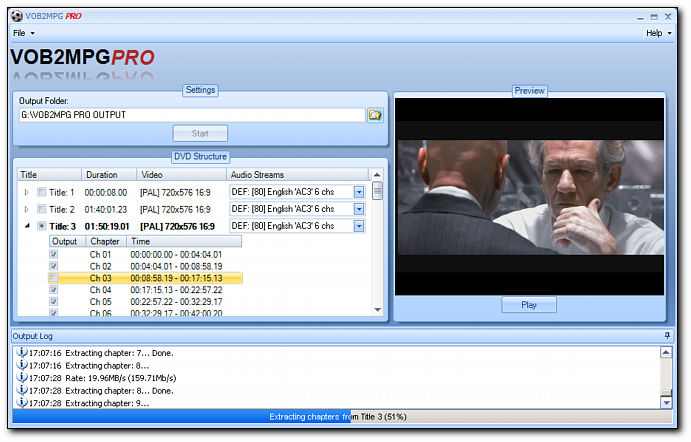Screen dimensions: 691x442
Task: Open the Help menu
Action: (659, 33)
